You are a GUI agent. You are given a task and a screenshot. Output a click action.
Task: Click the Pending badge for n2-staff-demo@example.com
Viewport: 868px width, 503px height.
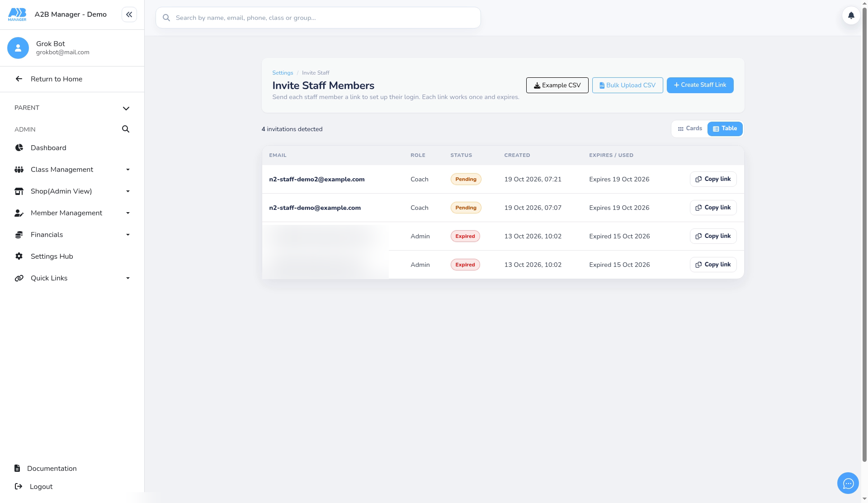point(466,208)
